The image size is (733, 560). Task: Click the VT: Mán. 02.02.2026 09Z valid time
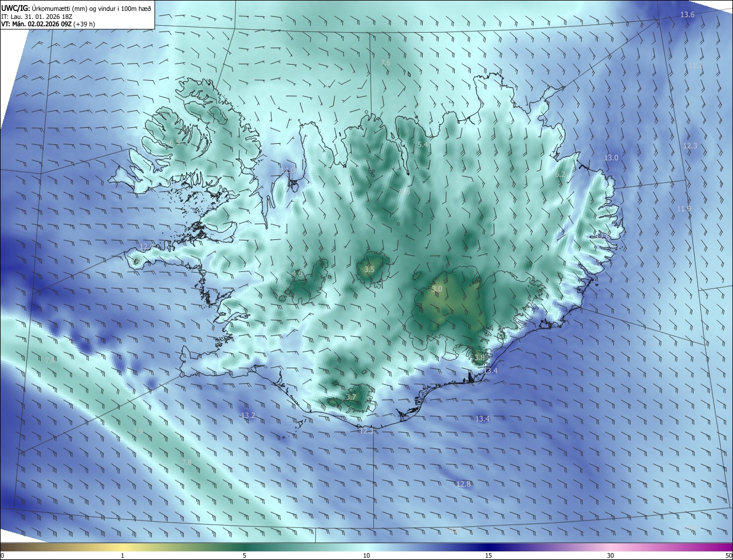47,24
